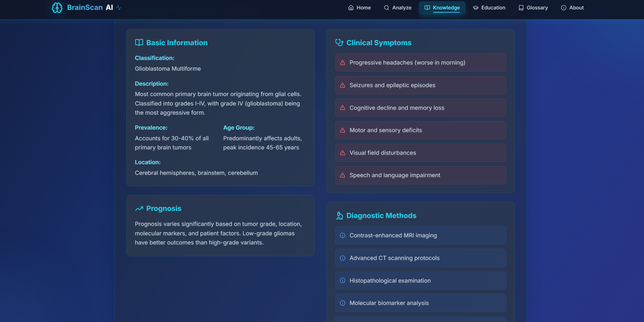Click the pulse activity icon beside AI

point(119,8)
